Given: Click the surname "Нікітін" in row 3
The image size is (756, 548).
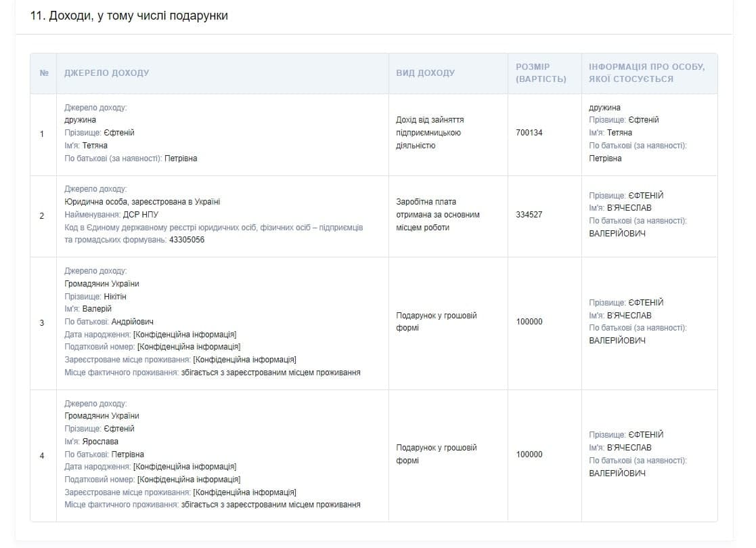Looking at the screenshot, I should (115, 297).
